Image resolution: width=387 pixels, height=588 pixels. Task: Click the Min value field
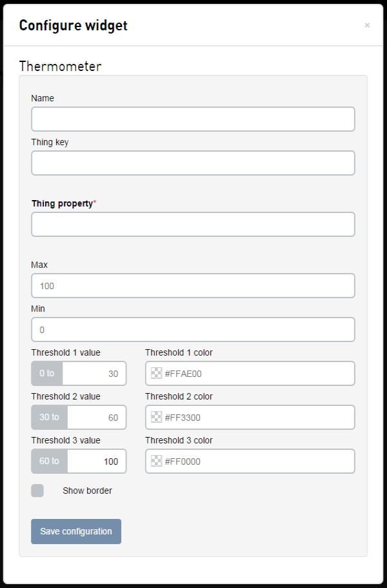pyautogui.click(x=193, y=330)
